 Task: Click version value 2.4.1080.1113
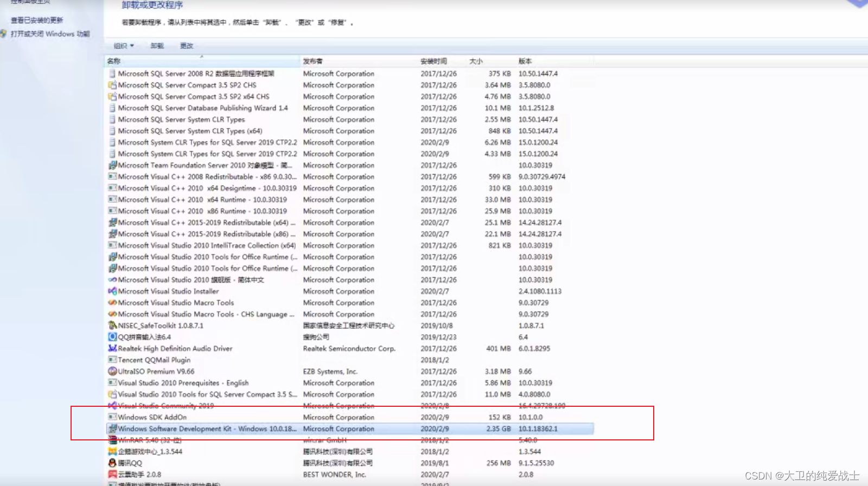click(x=540, y=291)
